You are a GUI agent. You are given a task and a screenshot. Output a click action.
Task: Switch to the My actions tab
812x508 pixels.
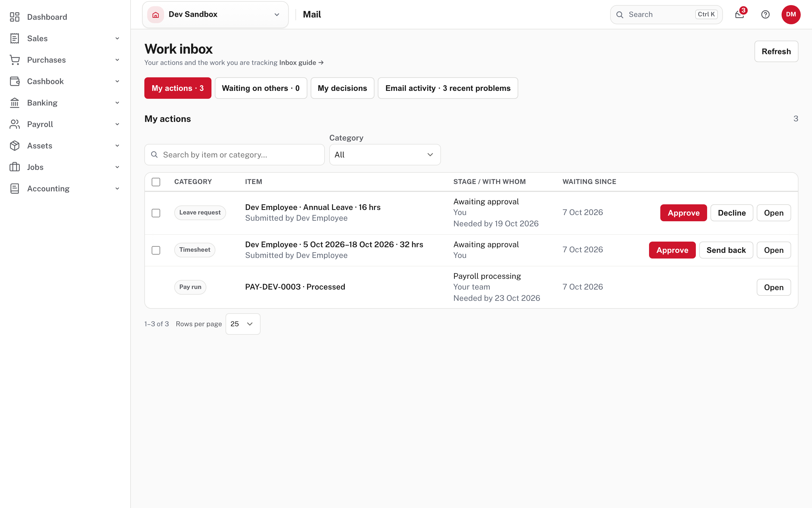(x=178, y=88)
